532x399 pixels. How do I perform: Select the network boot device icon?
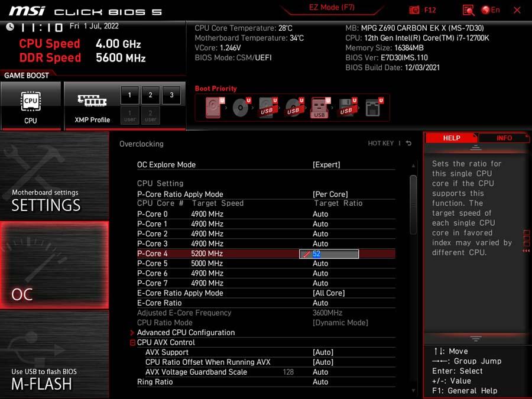[x=374, y=108]
